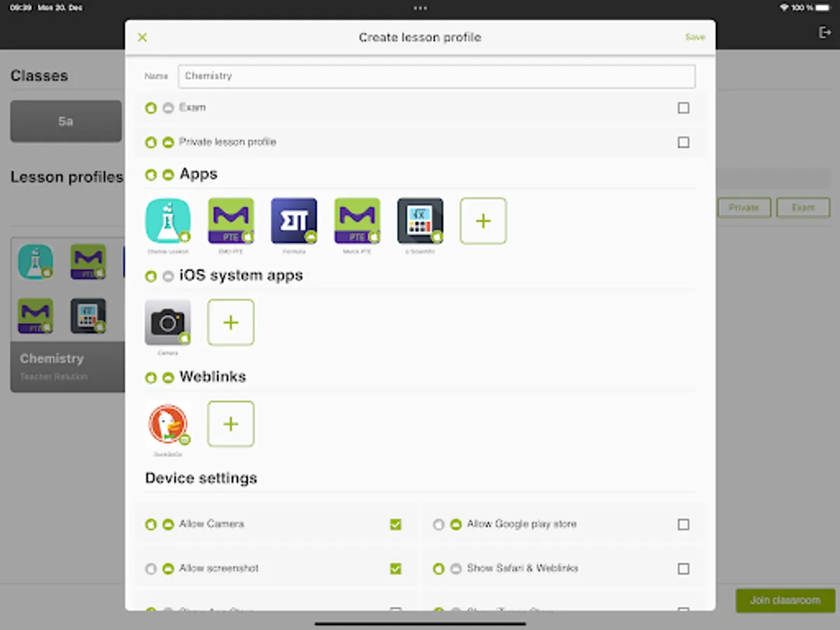Click the Classes heading in background
The width and height of the screenshot is (840, 630).
[39, 76]
